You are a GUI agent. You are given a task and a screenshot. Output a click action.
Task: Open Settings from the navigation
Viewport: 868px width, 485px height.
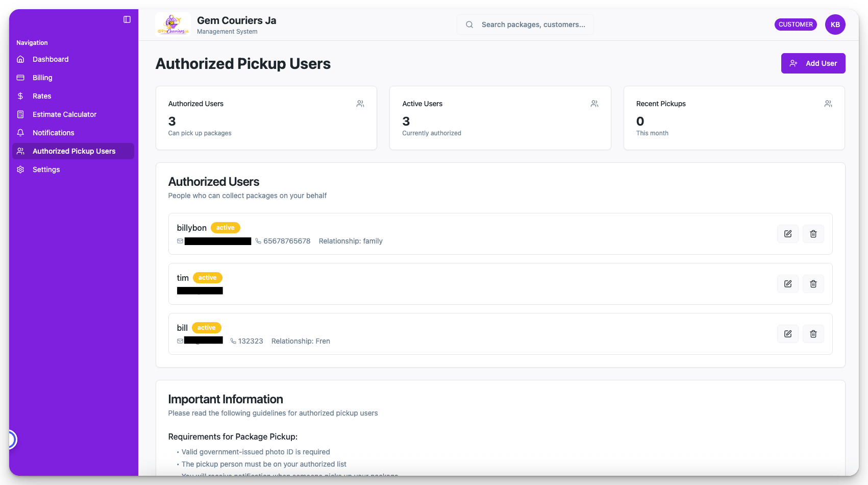pos(46,169)
